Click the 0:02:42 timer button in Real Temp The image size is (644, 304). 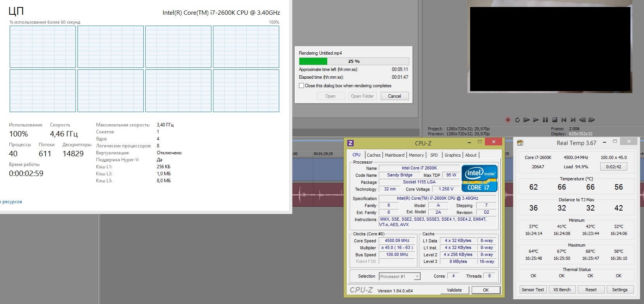[x=613, y=167]
